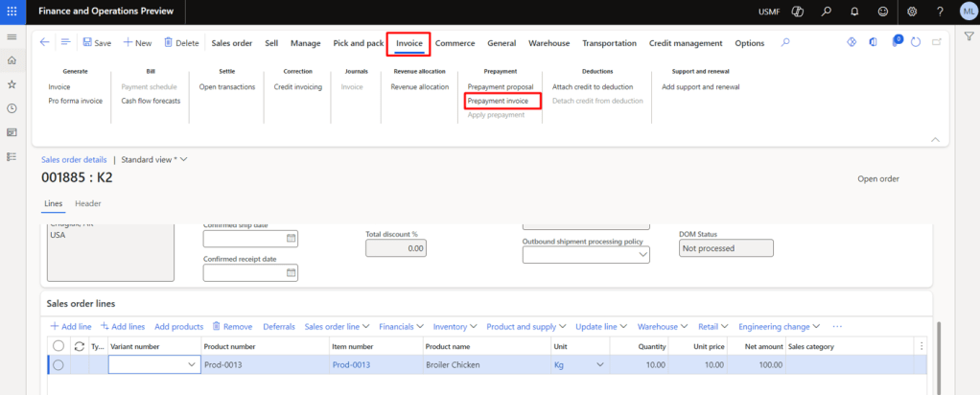The height and width of the screenshot is (395, 980).
Task: Open the filter pane funnel icon
Action: tap(968, 35)
